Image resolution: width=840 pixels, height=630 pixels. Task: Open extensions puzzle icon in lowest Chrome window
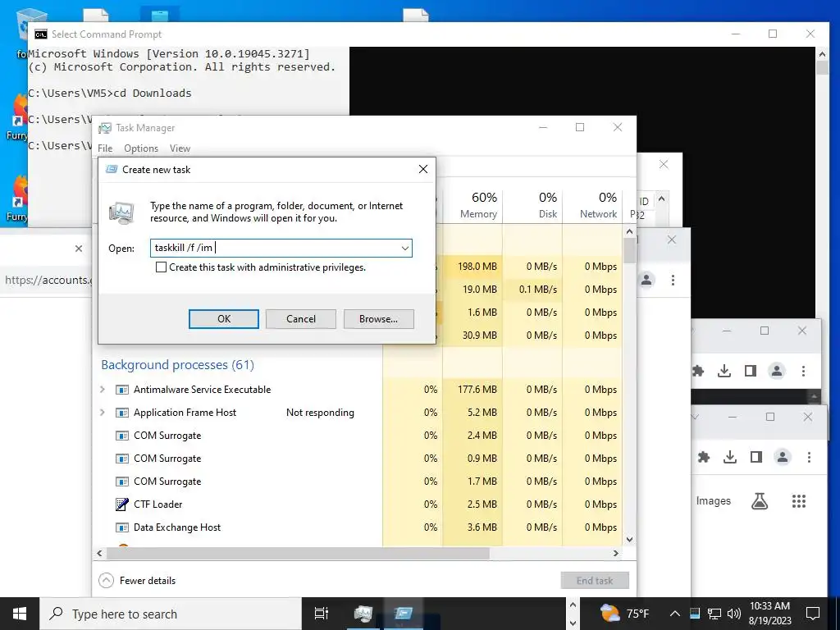[703, 457]
